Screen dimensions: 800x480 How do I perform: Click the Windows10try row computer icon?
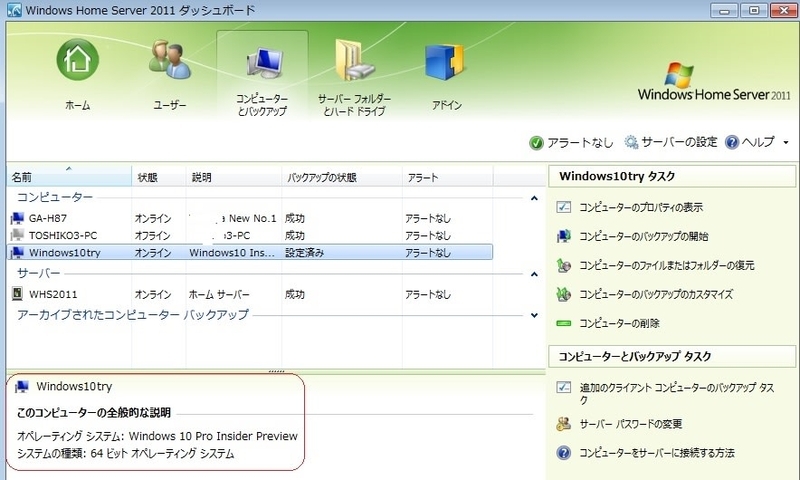[18, 252]
